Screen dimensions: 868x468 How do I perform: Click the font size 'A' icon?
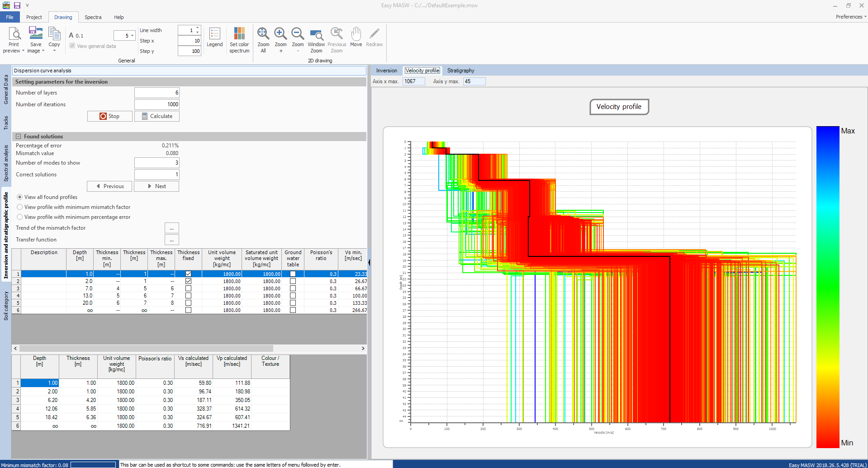pyautogui.click(x=71, y=35)
